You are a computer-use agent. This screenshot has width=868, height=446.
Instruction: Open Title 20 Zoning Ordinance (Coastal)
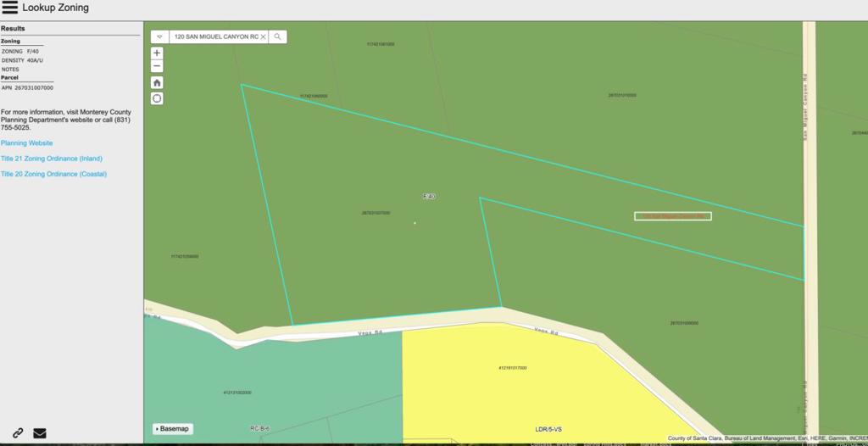[x=53, y=174]
